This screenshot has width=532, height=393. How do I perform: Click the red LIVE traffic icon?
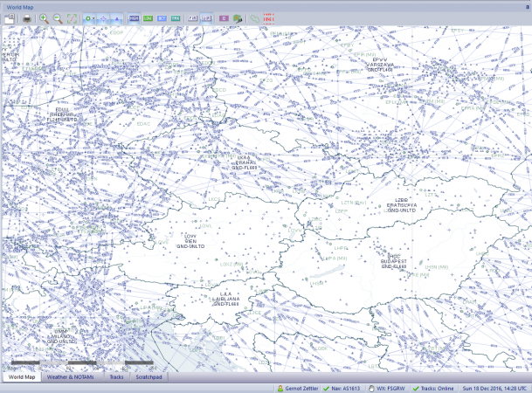coord(268,17)
